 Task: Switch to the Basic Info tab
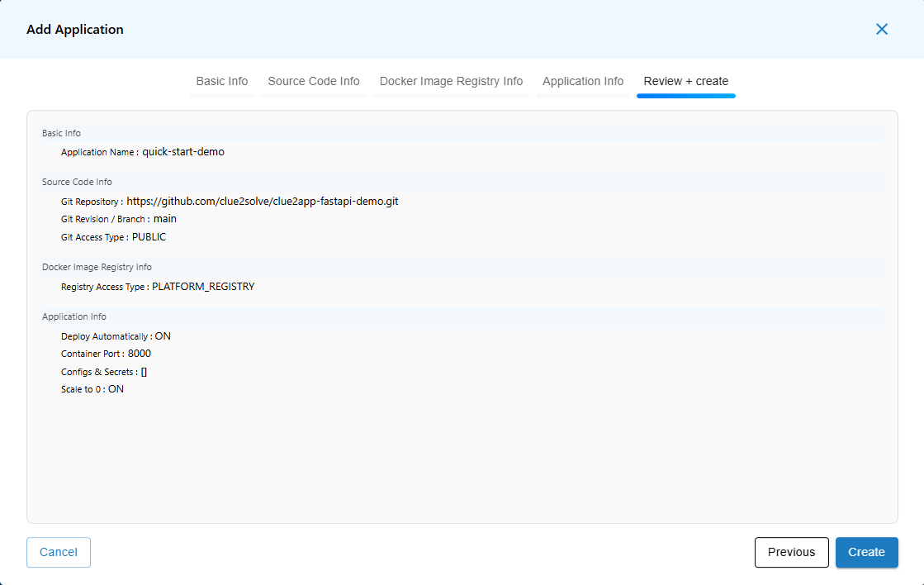coord(221,81)
